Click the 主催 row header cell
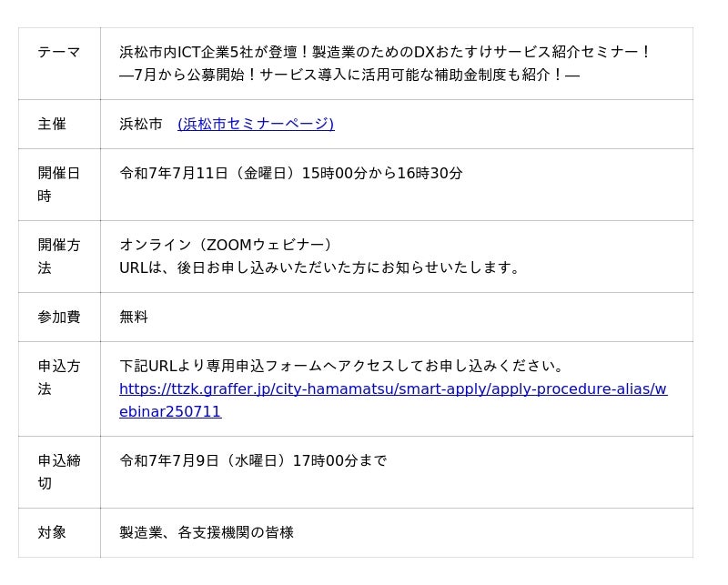The height and width of the screenshot is (585, 728). coord(59,124)
